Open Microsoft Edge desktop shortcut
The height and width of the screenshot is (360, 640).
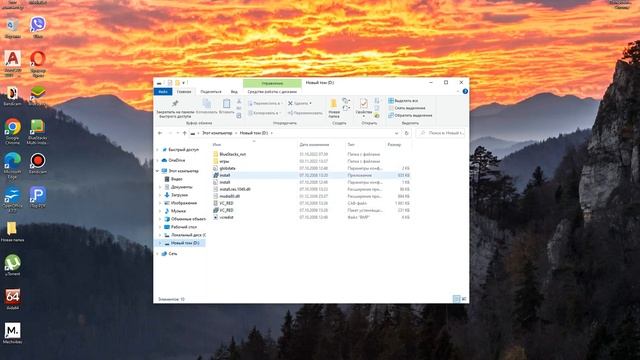click(13, 165)
